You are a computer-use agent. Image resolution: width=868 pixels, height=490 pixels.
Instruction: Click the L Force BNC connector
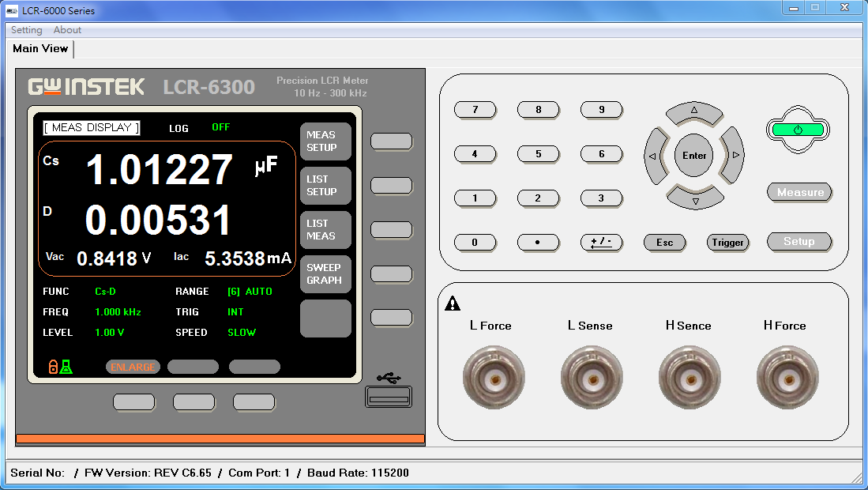coord(494,378)
